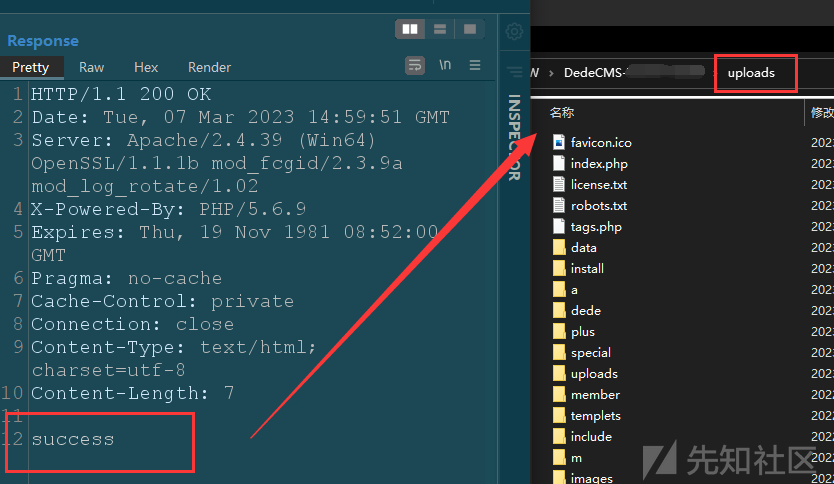The image size is (834, 484).
Task: Click the Connection: close header line
Action: 132,324
